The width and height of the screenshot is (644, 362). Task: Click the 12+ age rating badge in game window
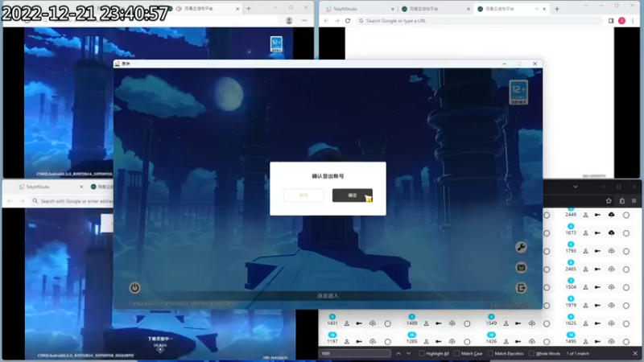point(518,93)
